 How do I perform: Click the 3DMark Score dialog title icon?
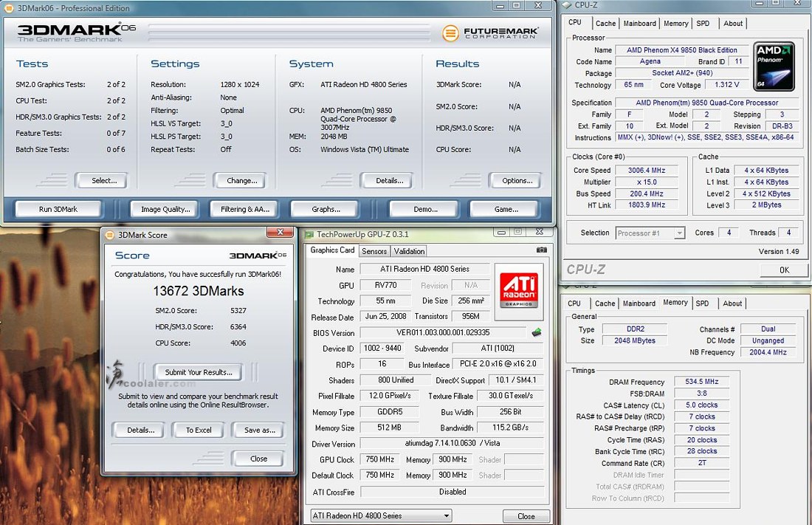pyautogui.click(x=110, y=235)
